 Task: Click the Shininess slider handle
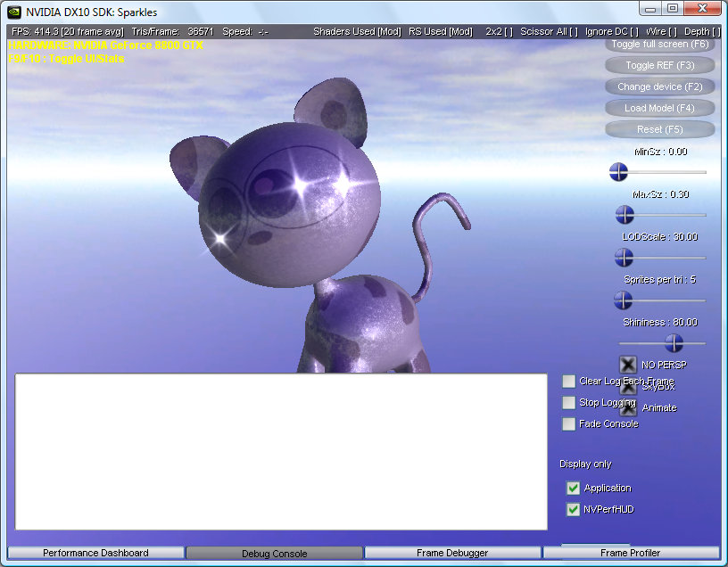pyautogui.click(x=674, y=343)
